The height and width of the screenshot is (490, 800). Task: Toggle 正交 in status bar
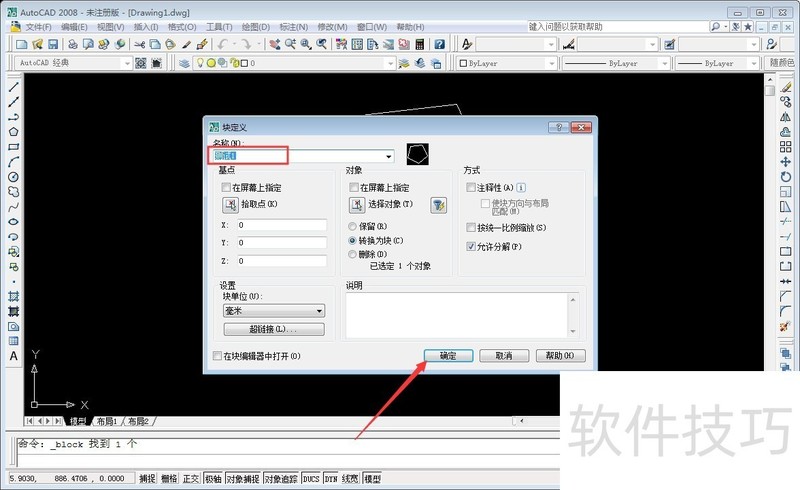191,478
